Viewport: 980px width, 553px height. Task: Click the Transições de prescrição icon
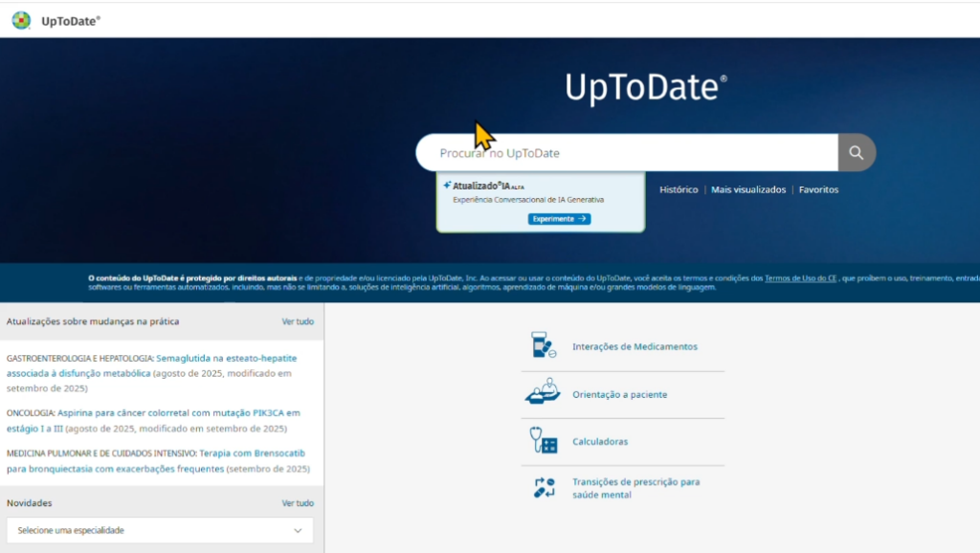[543, 487]
